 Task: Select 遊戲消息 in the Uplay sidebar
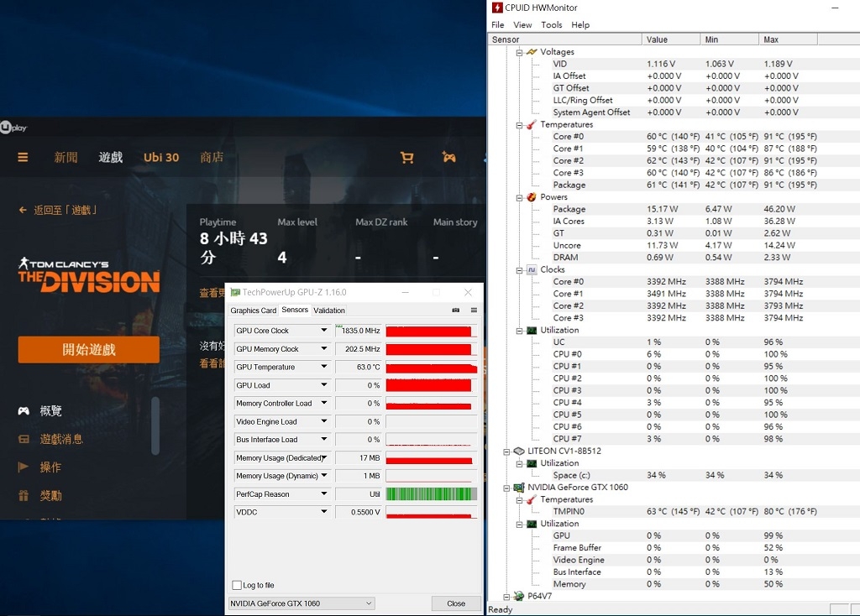[61, 439]
